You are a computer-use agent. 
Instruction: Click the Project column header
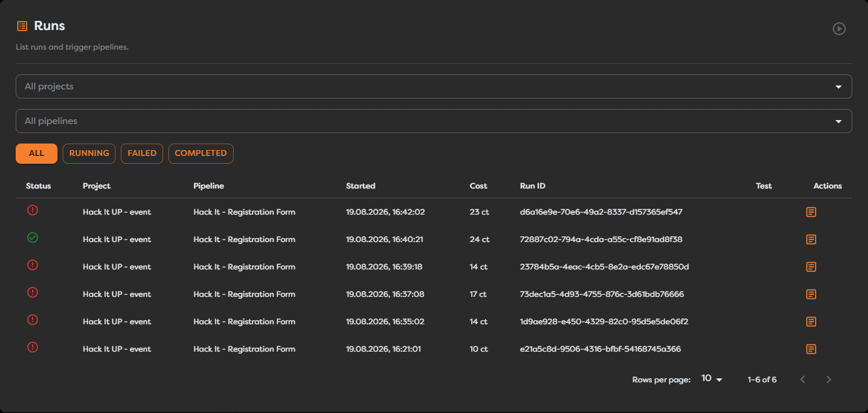[x=97, y=186]
